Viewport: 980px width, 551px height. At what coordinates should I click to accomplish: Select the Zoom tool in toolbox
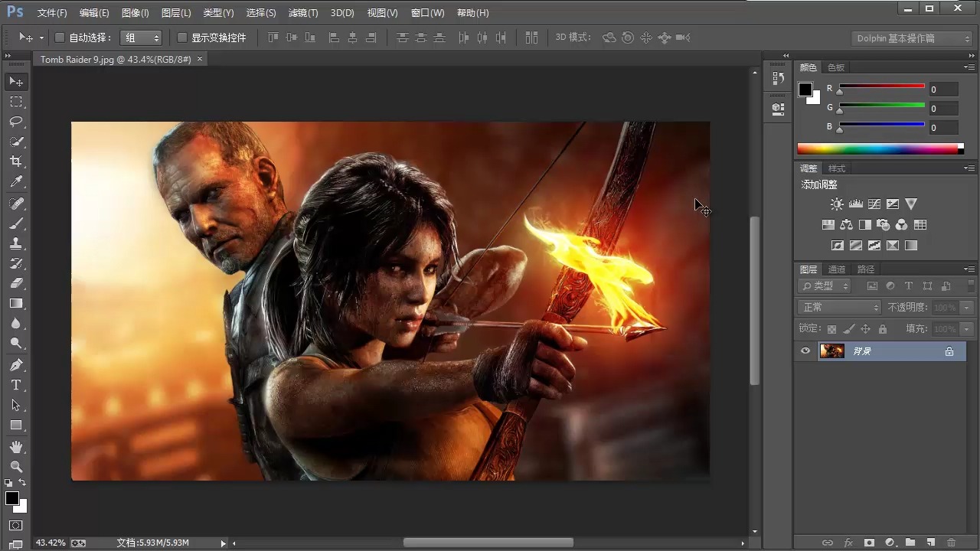click(x=16, y=466)
